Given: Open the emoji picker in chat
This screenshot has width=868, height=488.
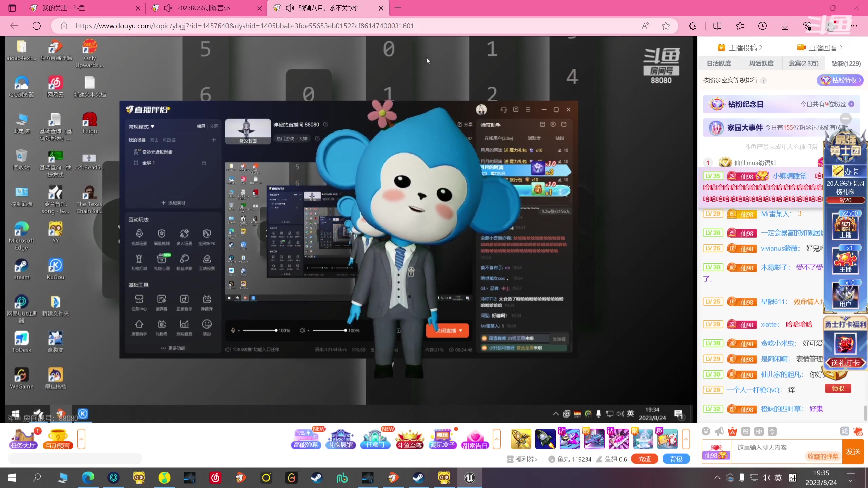Looking at the screenshot, I should [706, 431].
